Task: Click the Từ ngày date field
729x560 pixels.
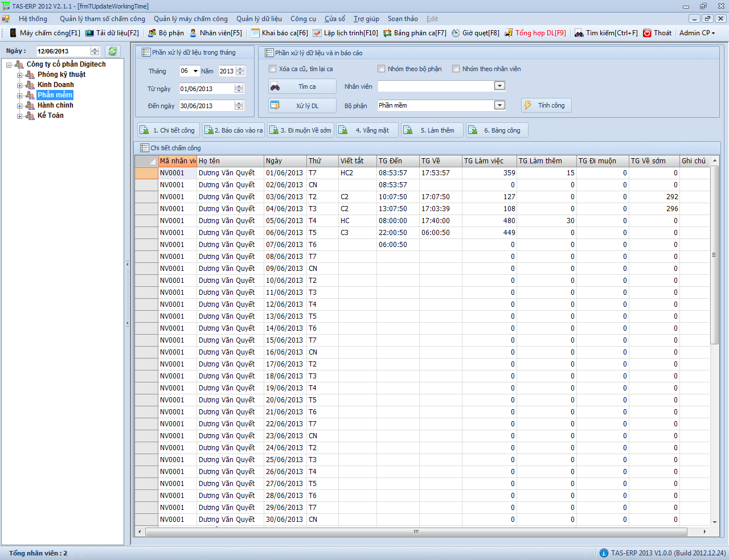Action: click(x=211, y=89)
